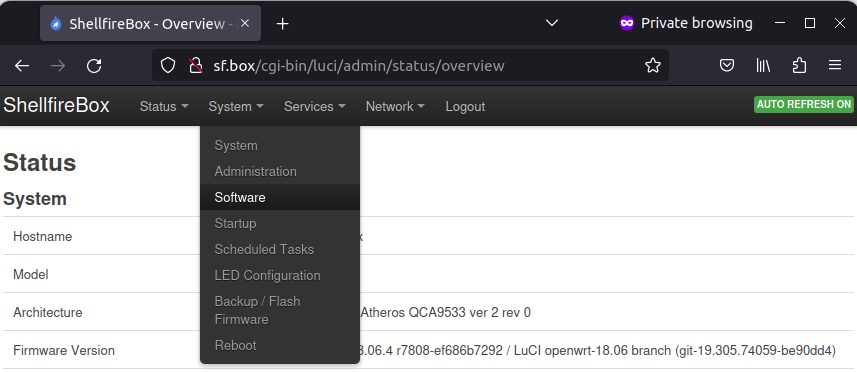Screen dimensions: 857x372
Task: Open the extensions puzzle icon
Action: click(x=799, y=66)
